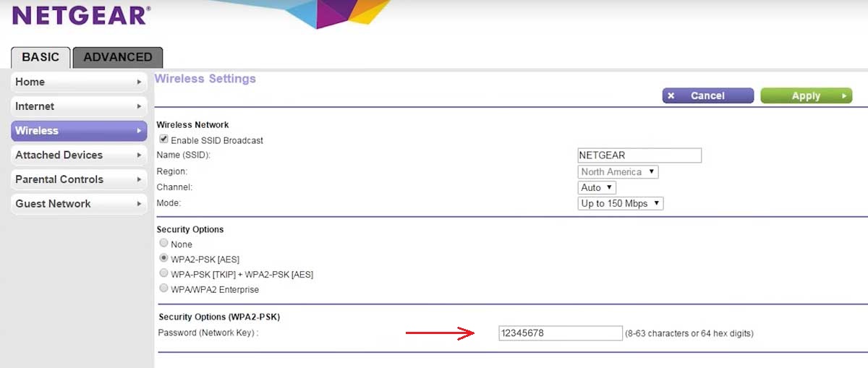Select WPA-PSK [TKIP] + WPA2-PSK [AES] option
The width and height of the screenshot is (868, 368).
163,274
